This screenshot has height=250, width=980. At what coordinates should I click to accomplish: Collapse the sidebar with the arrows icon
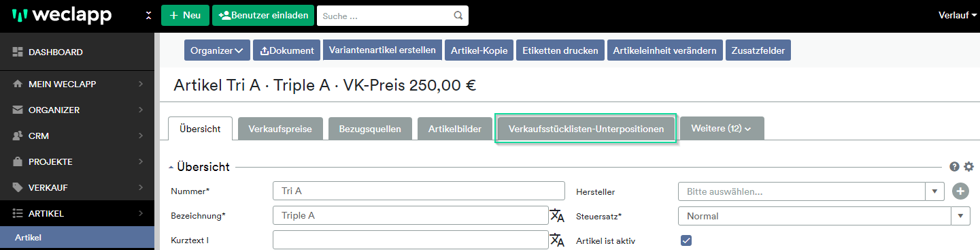pyautogui.click(x=148, y=15)
